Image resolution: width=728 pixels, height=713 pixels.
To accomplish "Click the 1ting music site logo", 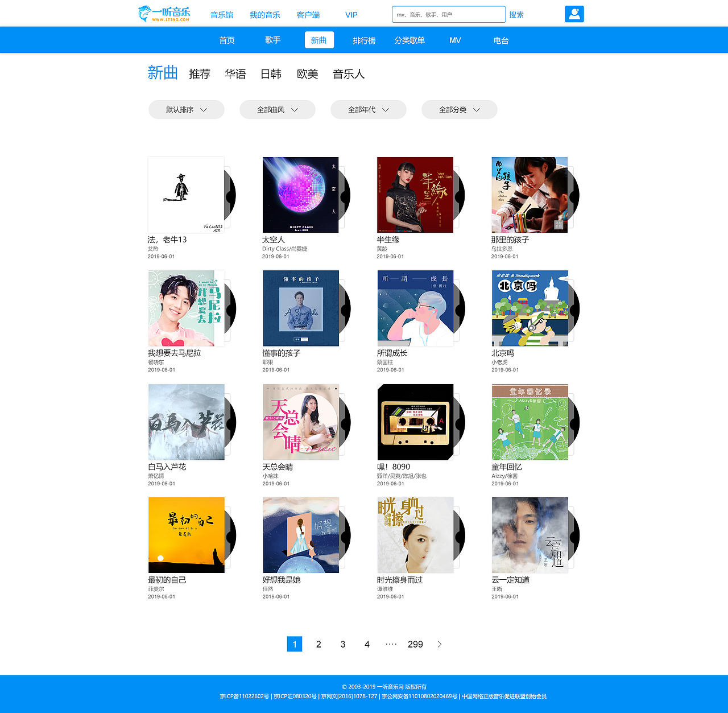I will pyautogui.click(x=164, y=14).
